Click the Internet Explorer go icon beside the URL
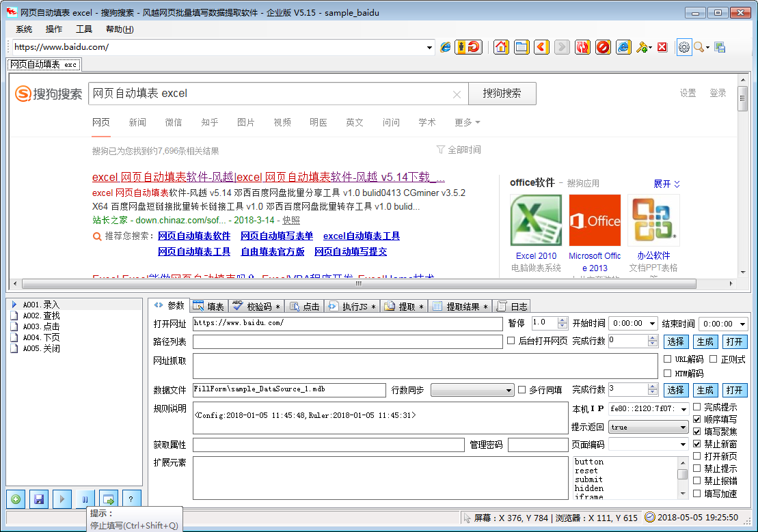This screenshot has width=758, height=532. [445, 47]
